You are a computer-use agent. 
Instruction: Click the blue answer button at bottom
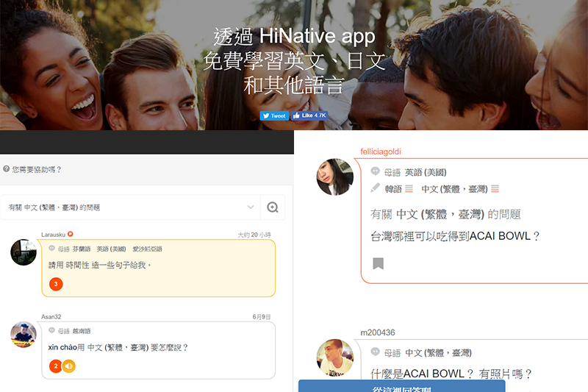(401, 386)
